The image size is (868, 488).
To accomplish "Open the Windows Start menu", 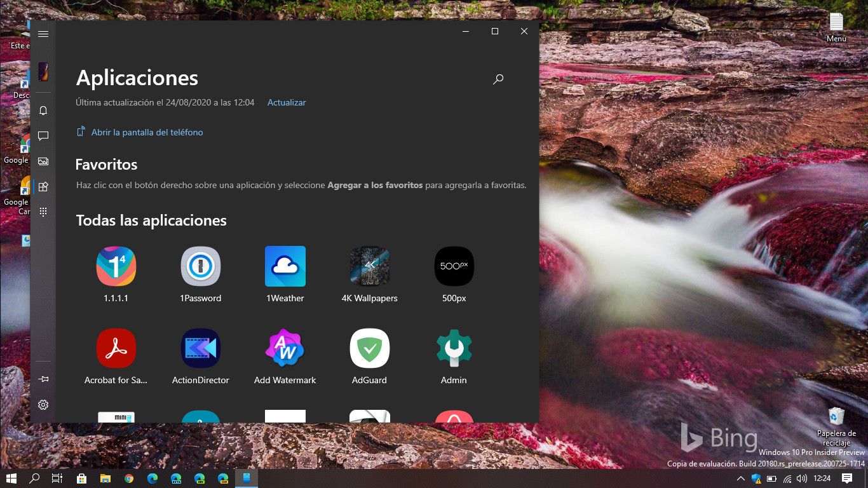I will 11,478.
